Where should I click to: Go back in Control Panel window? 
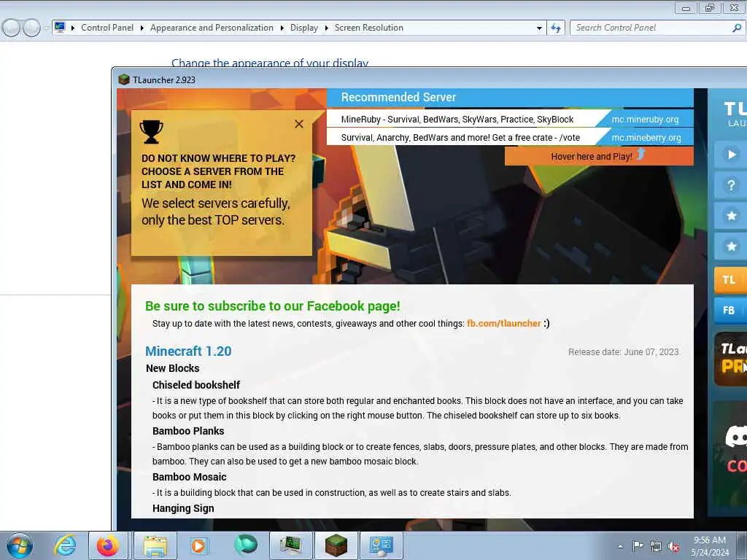[12, 28]
